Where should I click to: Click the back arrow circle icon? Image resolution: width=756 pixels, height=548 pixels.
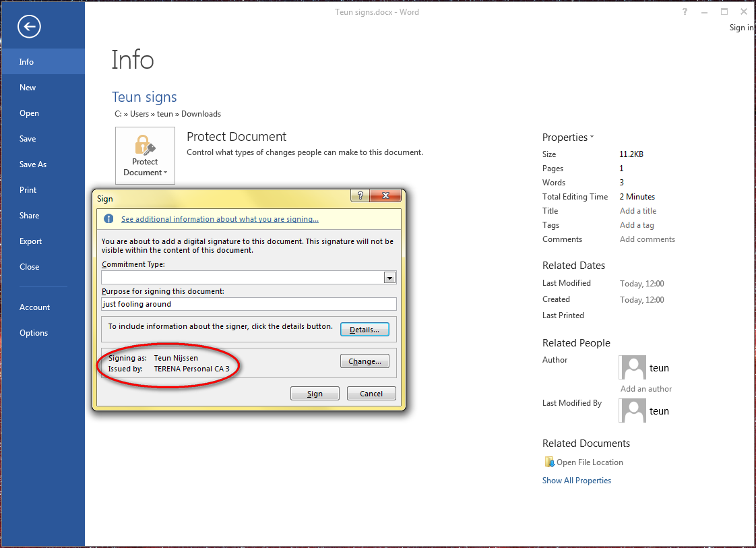[x=30, y=27]
